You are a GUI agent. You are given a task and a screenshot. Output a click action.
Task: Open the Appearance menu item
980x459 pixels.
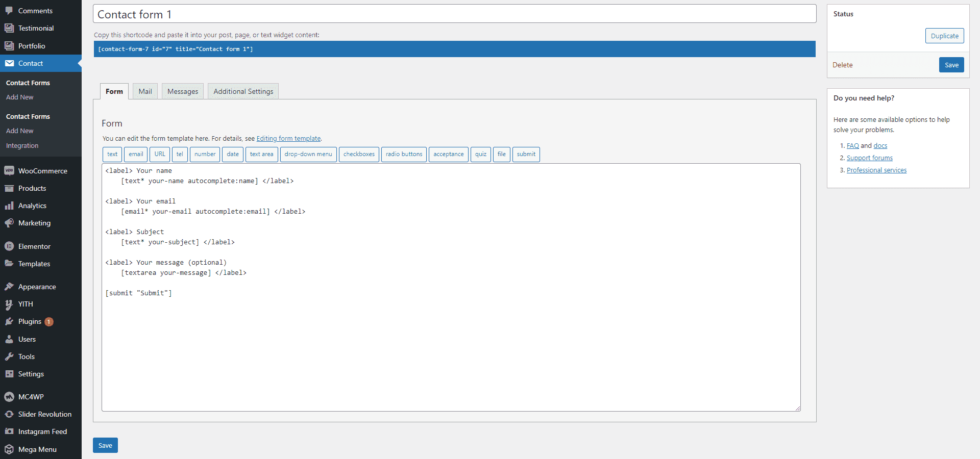coord(41,287)
